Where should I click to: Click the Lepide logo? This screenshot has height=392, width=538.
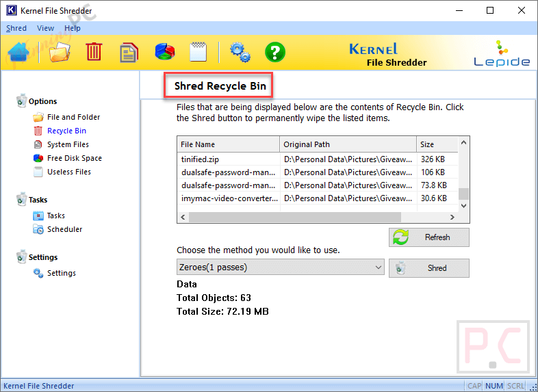[502, 53]
